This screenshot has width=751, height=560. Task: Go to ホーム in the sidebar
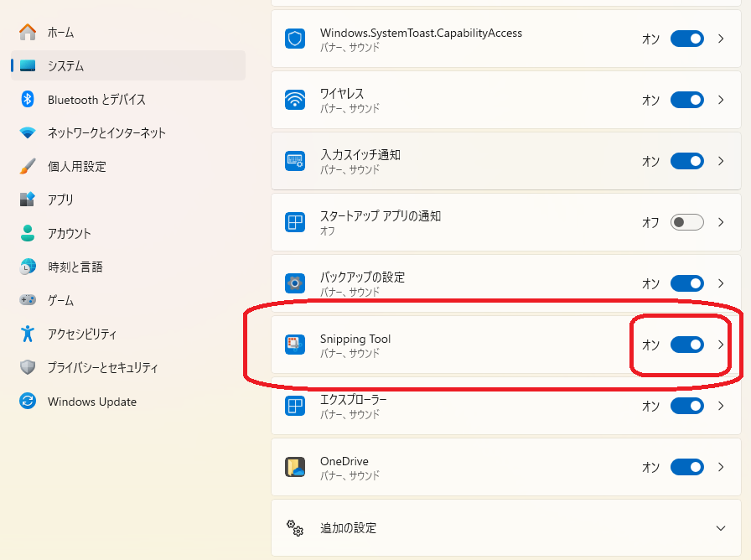(x=128, y=32)
